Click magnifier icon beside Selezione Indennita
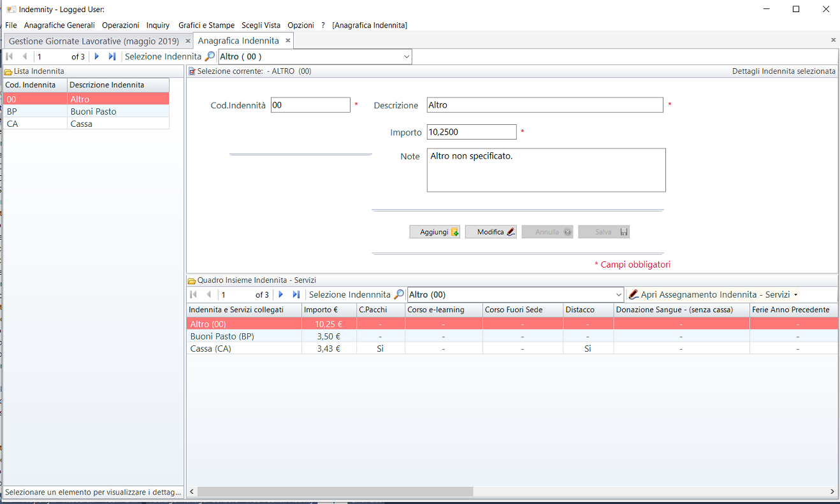The image size is (840, 504). coord(210,57)
